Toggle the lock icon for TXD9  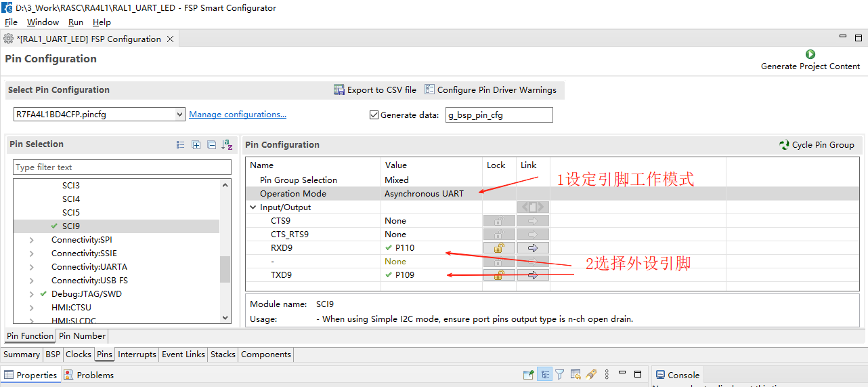click(x=499, y=274)
